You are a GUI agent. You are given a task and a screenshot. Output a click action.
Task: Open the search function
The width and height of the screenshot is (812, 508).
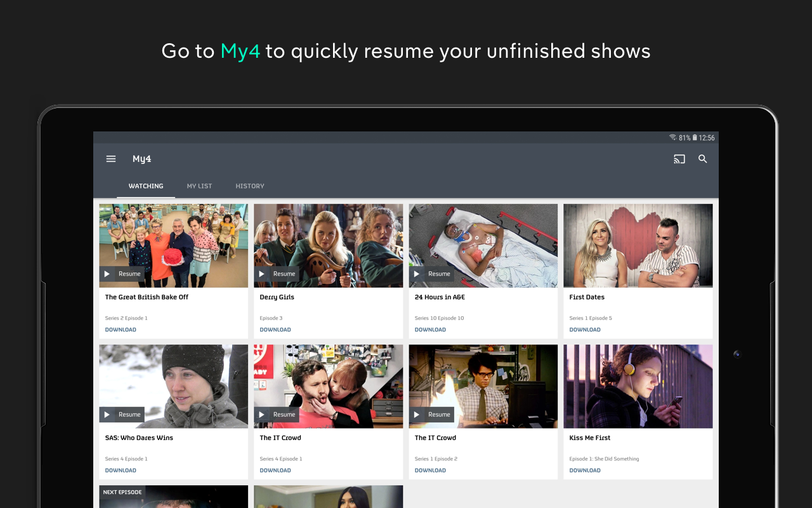coord(703,159)
